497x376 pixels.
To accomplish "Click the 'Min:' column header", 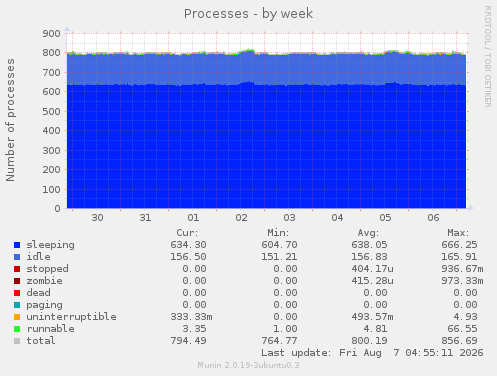I will tap(278, 233).
